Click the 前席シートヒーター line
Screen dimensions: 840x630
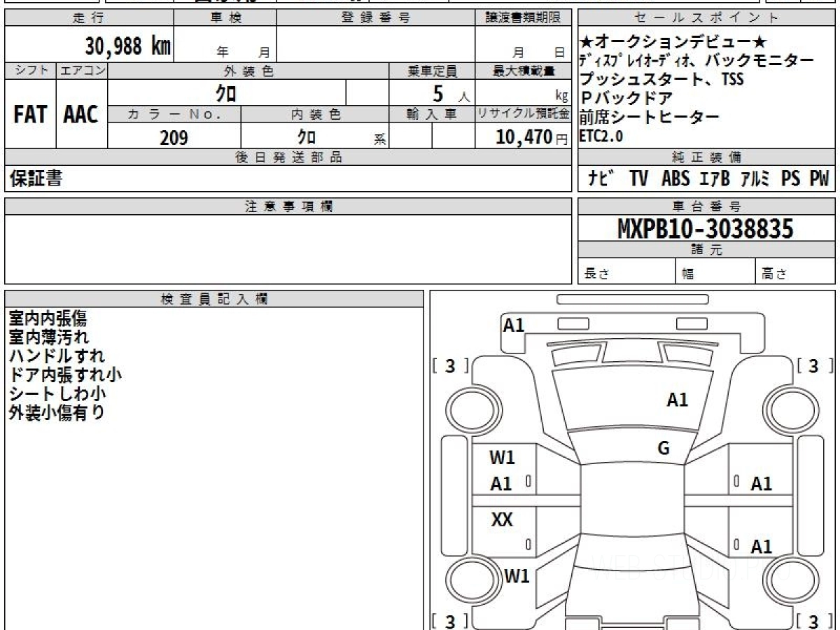point(650,117)
